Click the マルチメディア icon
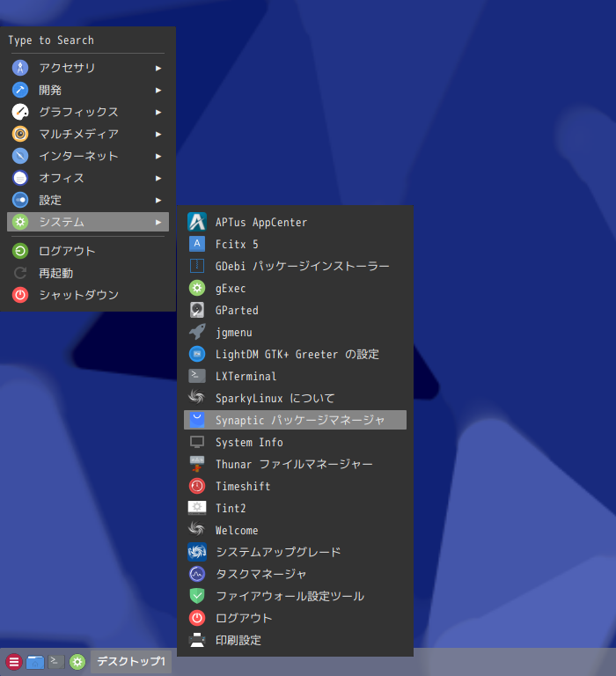The image size is (616, 676). (x=20, y=134)
